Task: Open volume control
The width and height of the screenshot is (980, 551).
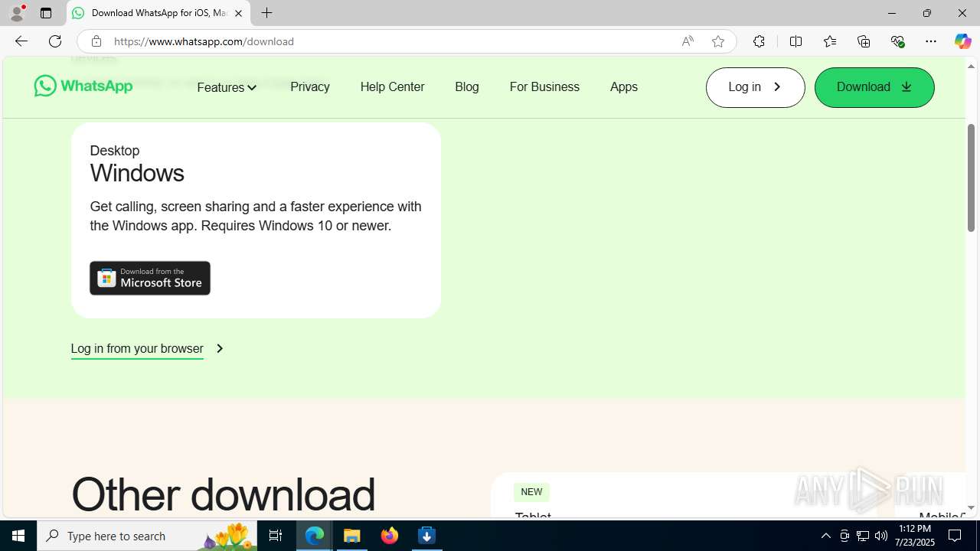Action: (881, 536)
